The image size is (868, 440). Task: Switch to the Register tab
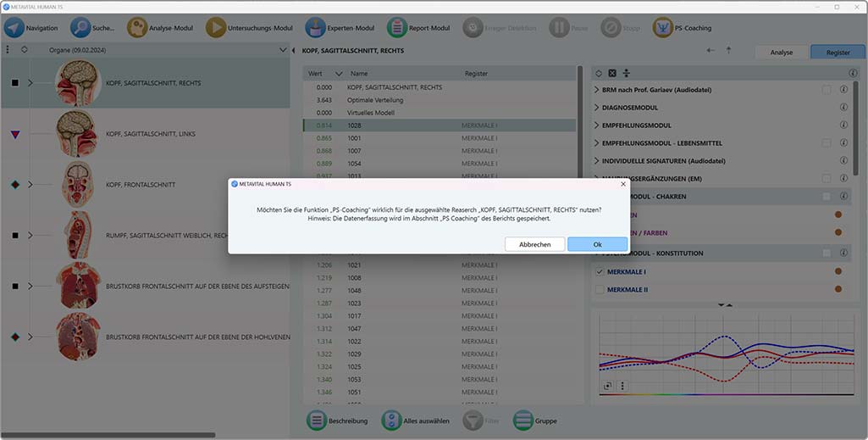click(x=838, y=52)
